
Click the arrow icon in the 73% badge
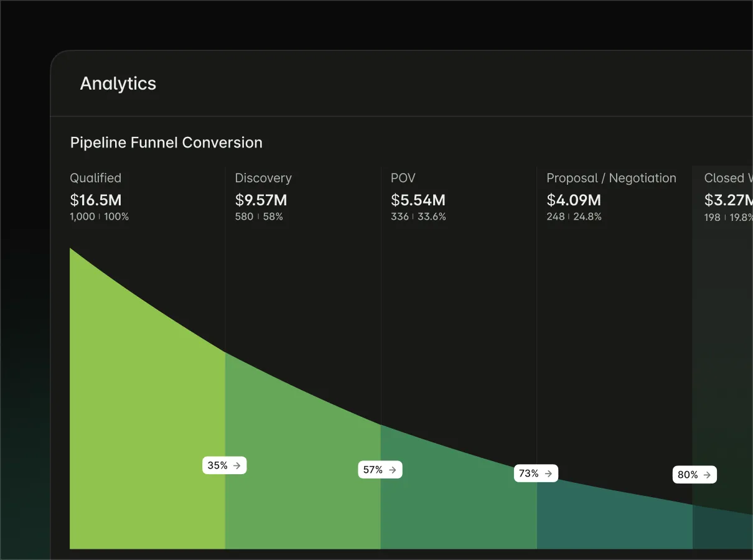548,473
